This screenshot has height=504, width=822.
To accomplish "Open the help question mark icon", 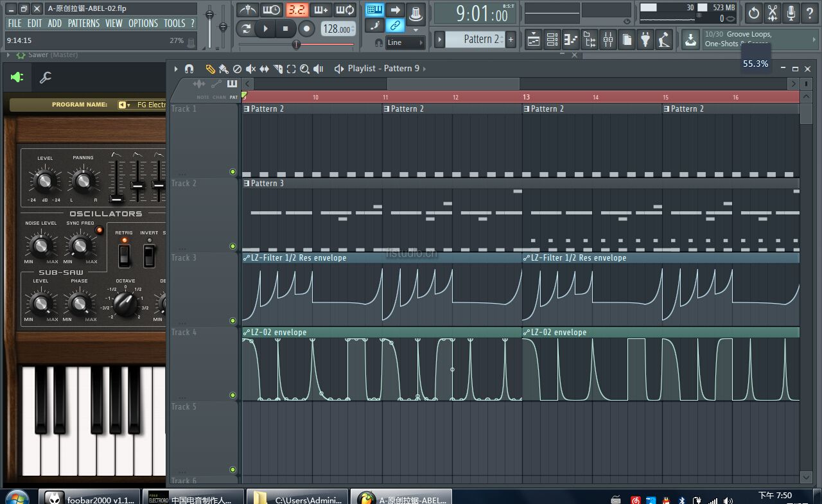I will pyautogui.click(x=809, y=13).
